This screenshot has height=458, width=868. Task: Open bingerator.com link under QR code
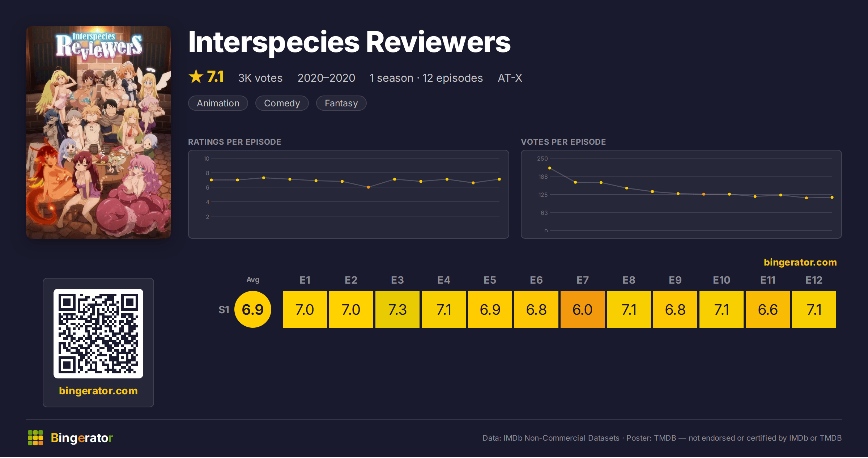(x=98, y=391)
